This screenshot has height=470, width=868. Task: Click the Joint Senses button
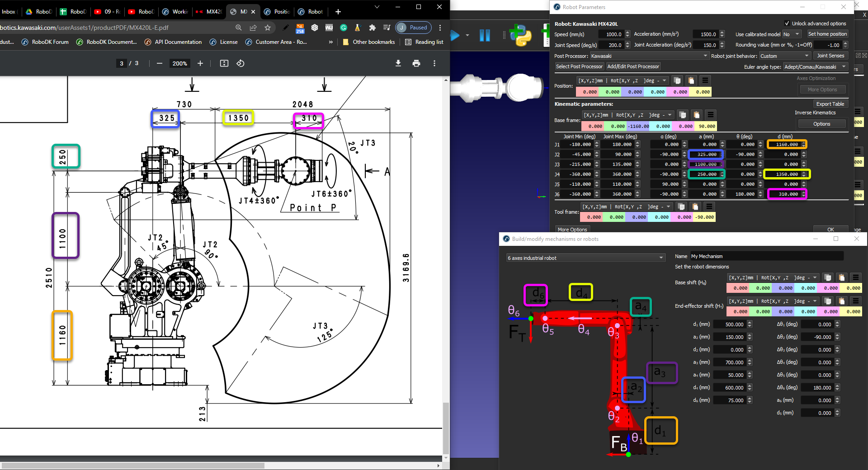coord(830,56)
